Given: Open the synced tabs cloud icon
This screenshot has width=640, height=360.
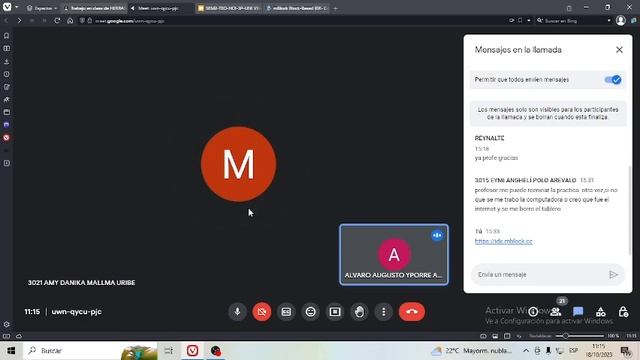Looking at the screenshot, I should click(x=19, y=336).
